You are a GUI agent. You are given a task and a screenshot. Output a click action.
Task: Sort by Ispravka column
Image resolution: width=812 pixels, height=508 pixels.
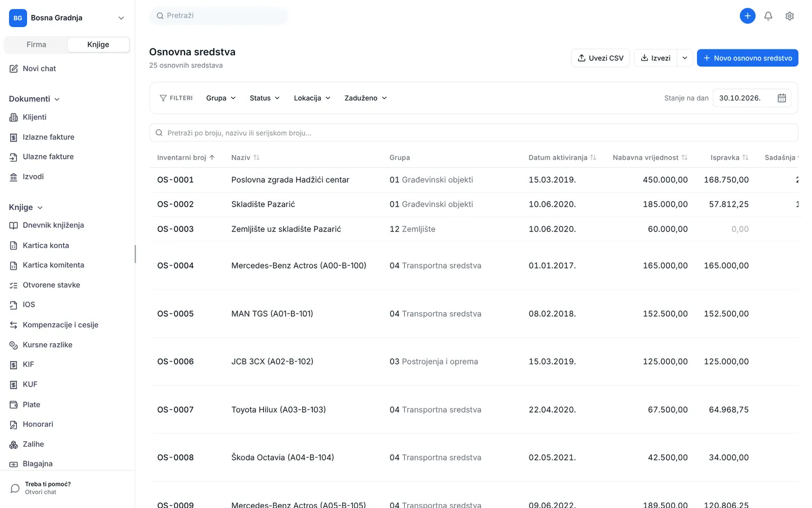[745, 157]
